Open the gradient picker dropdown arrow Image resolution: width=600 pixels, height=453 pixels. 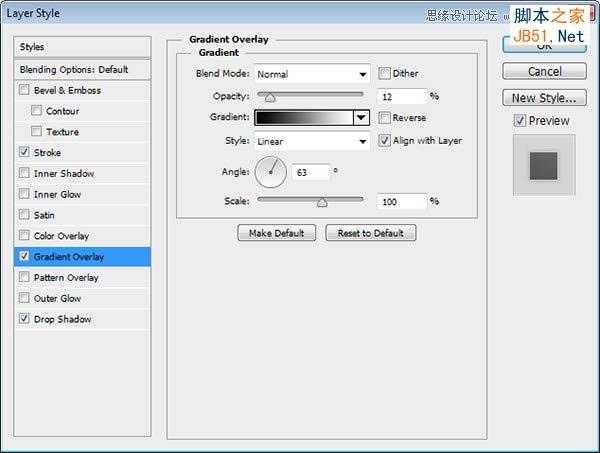[361, 117]
